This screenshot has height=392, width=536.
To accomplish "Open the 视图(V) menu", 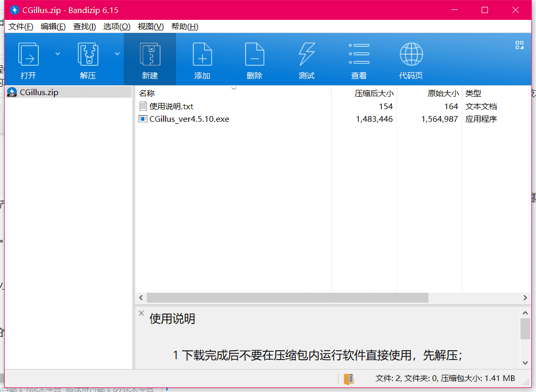I will [150, 27].
